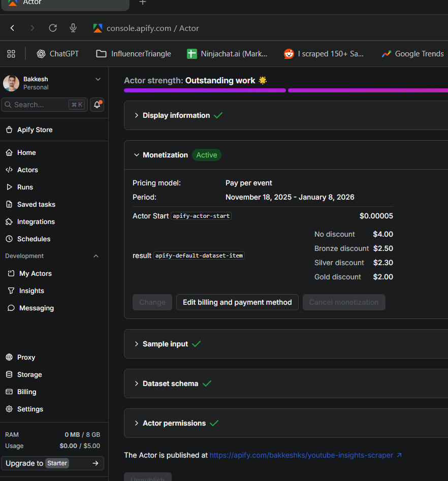The image size is (448, 481).
Task: Open Messaging under Development
Action: point(30,308)
